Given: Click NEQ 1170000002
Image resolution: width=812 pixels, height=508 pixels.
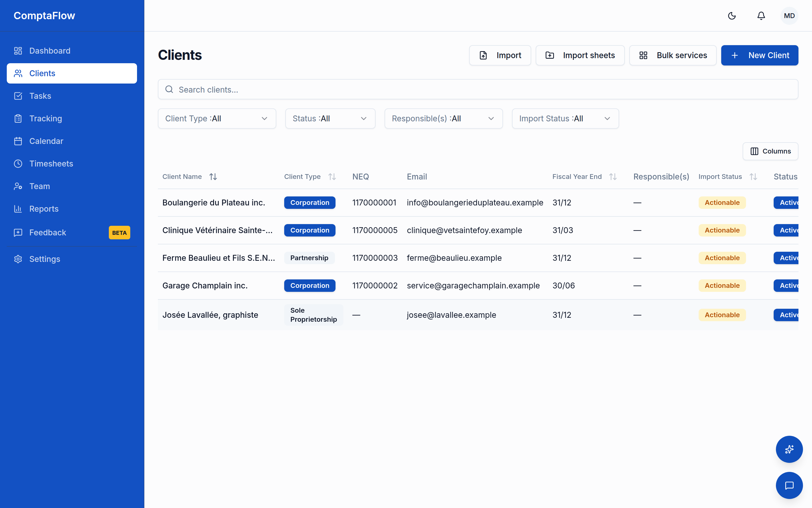Looking at the screenshot, I should pyautogui.click(x=375, y=286).
